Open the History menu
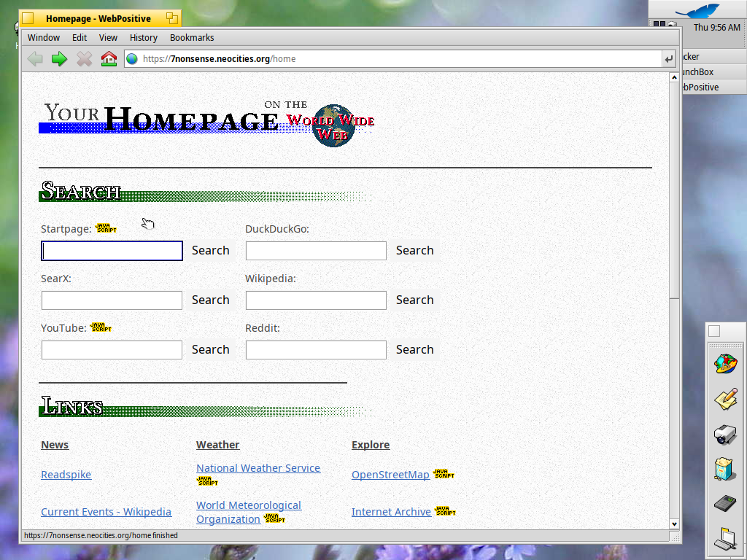 144,38
